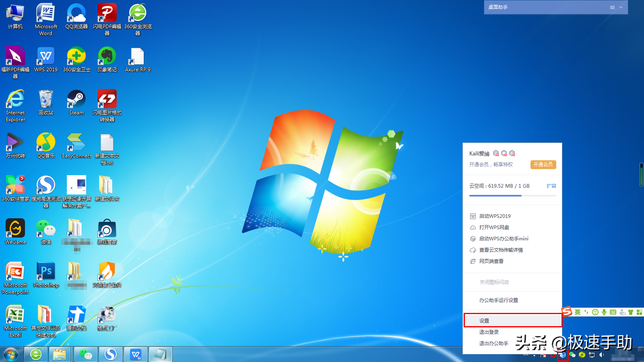The image size is (644, 362).
Task: Open Sogou skin shirt icon
Action: coord(631,312)
